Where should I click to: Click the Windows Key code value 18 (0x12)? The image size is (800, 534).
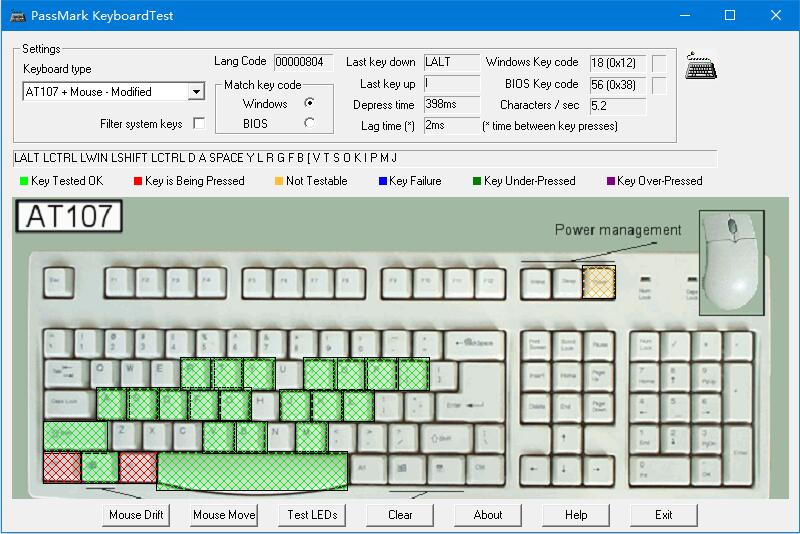pos(617,63)
